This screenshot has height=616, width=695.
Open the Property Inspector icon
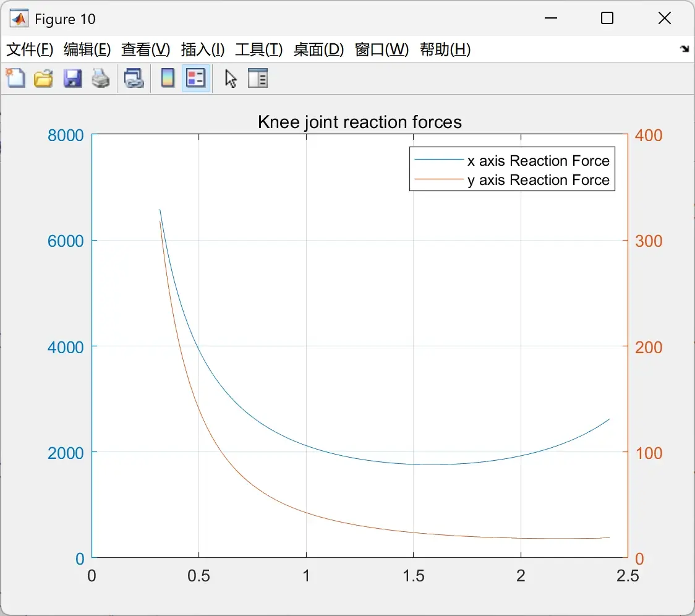257,79
